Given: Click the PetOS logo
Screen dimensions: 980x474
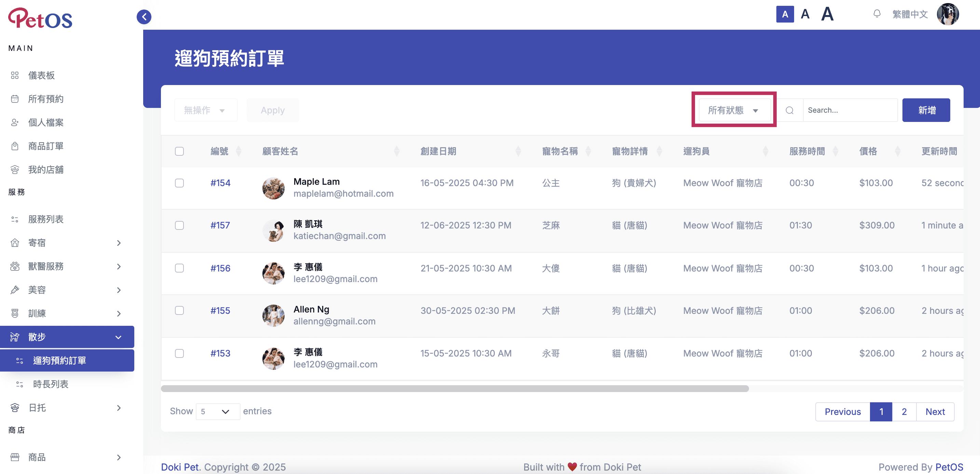Looking at the screenshot, I should tap(40, 18).
